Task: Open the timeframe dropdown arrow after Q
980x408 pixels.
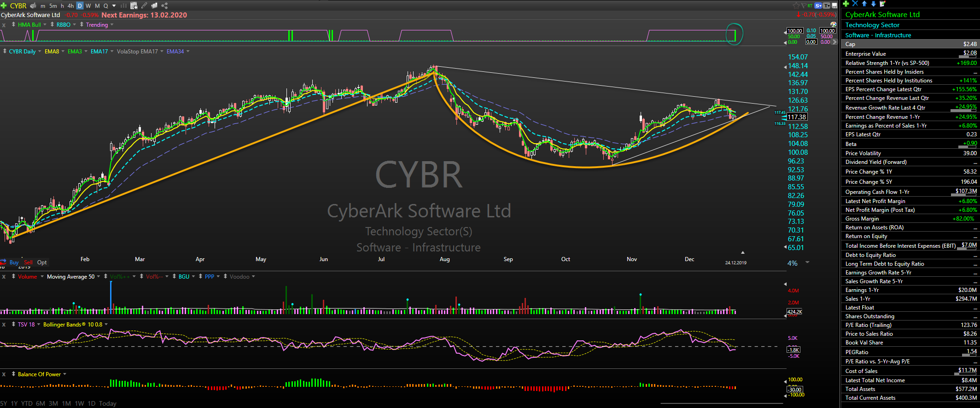Action: [114, 6]
